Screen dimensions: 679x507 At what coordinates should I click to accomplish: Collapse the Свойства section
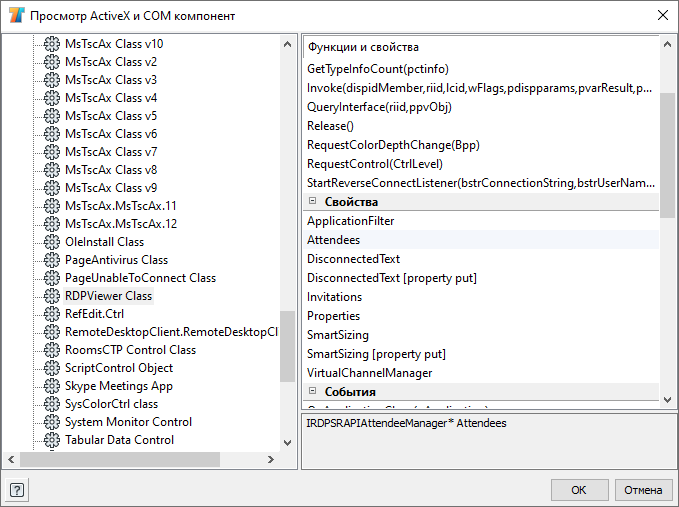[313, 202]
